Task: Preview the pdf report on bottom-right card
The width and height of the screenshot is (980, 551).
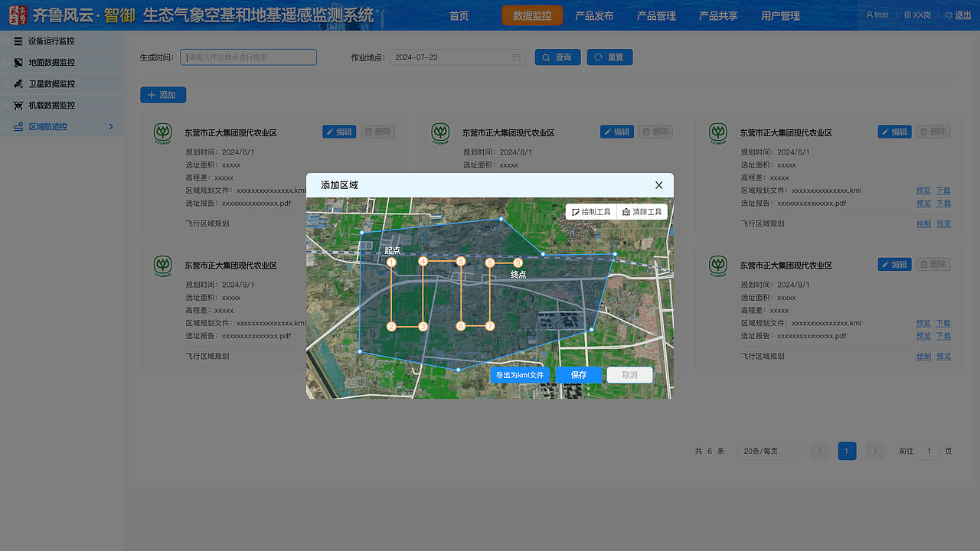Action: tap(923, 336)
